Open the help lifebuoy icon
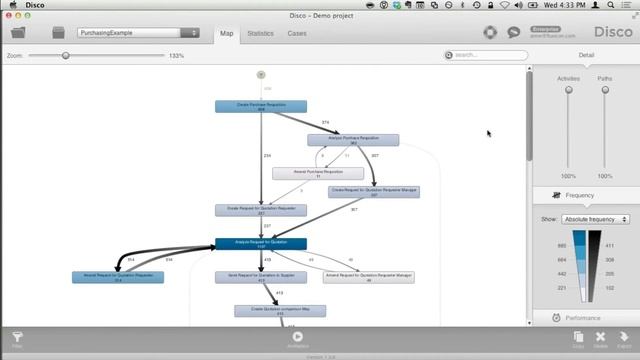 click(x=490, y=32)
